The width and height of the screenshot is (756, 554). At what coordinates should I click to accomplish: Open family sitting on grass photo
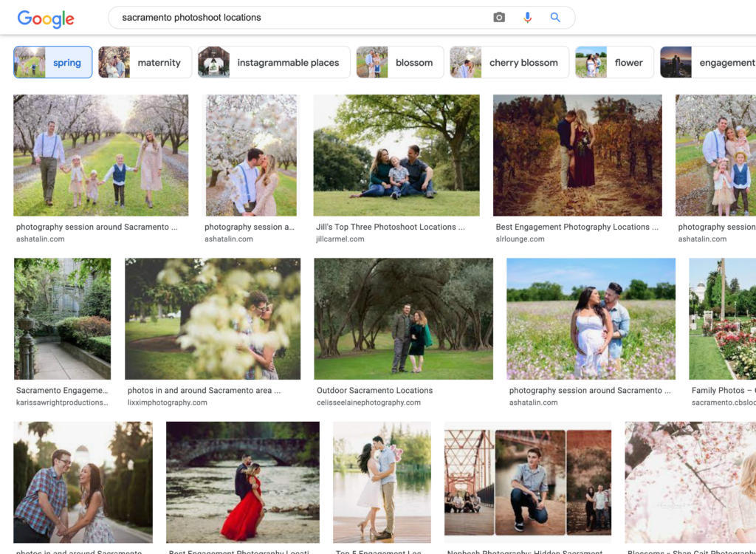tap(396, 155)
